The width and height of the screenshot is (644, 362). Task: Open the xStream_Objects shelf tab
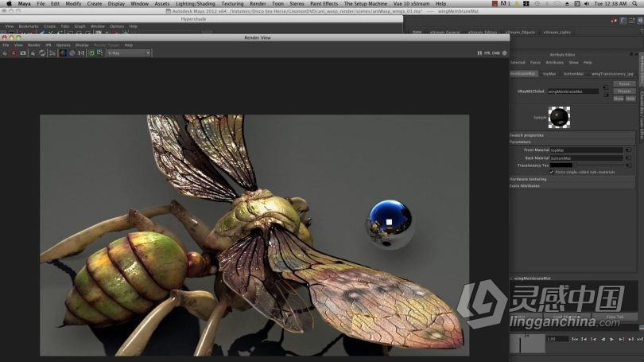520,32
